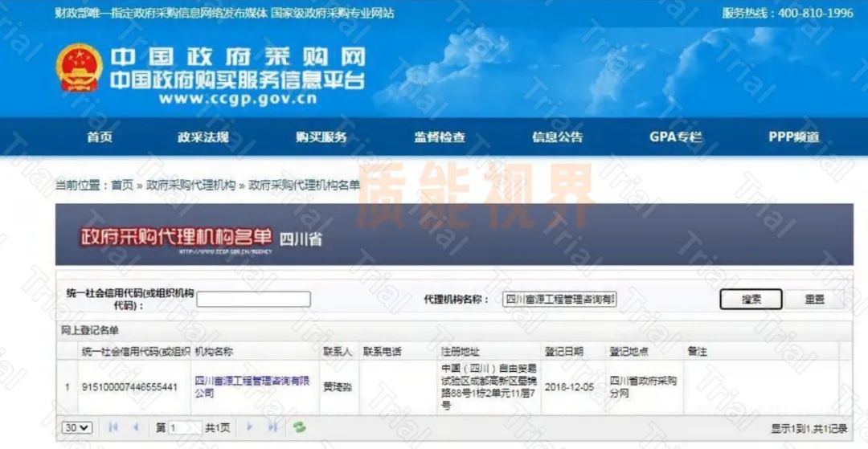Click the 备注 column header
The height and width of the screenshot is (449, 868).
761,352
